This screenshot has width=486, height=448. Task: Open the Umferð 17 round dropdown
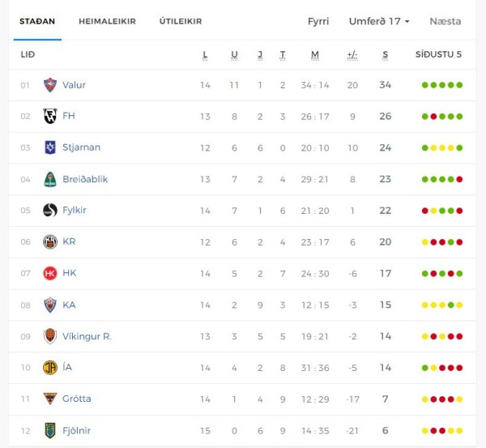pyautogui.click(x=379, y=21)
